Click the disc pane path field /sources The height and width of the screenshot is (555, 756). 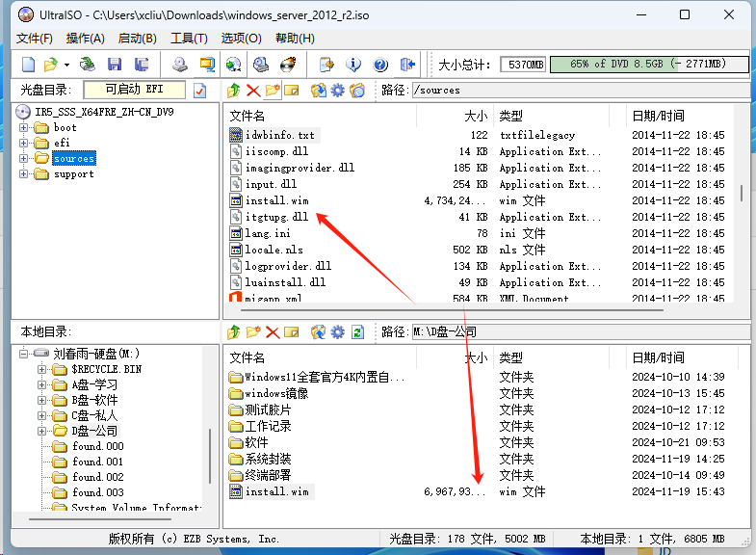581,91
